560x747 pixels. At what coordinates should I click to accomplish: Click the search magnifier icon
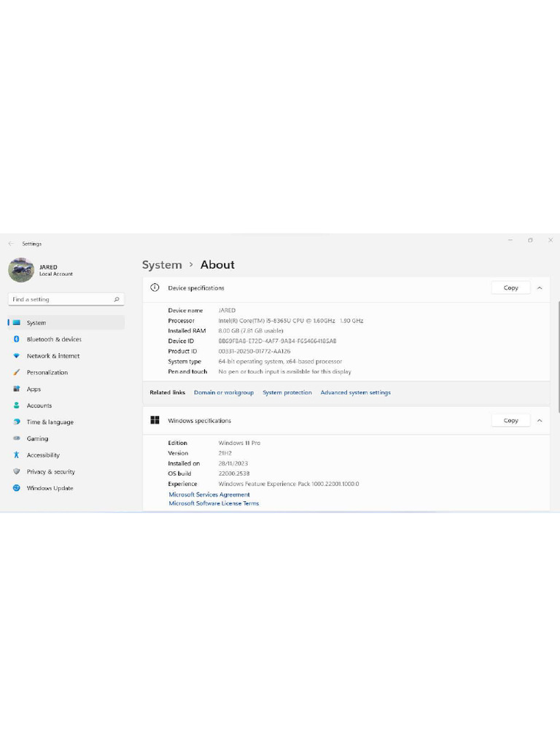pyautogui.click(x=116, y=299)
